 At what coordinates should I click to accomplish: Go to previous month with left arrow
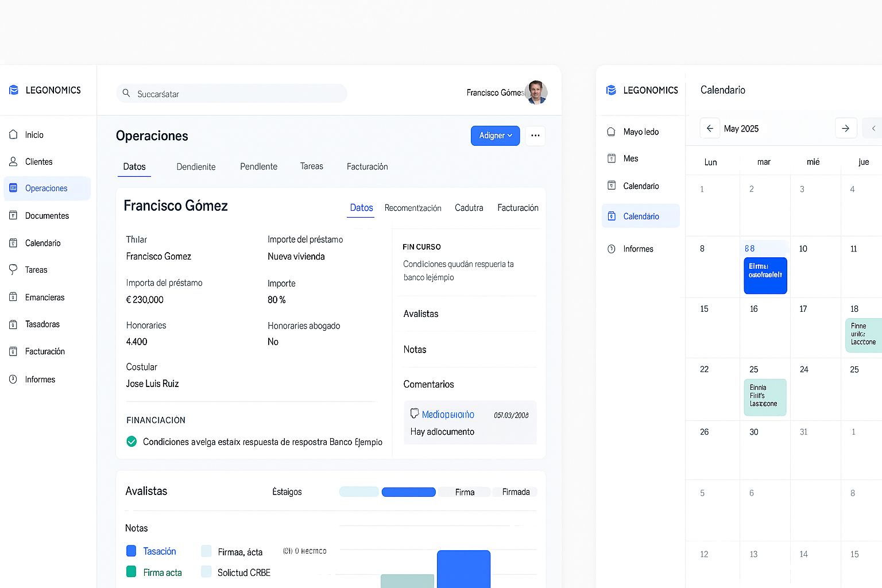710,128
